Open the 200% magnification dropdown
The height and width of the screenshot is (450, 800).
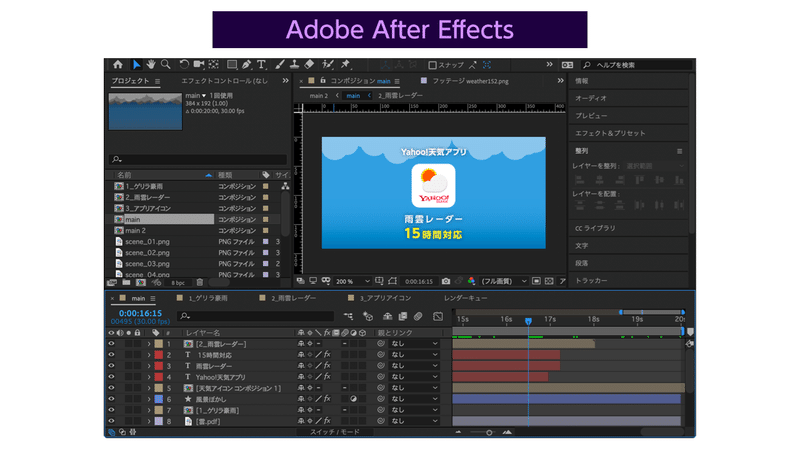(x=353, y=281)
